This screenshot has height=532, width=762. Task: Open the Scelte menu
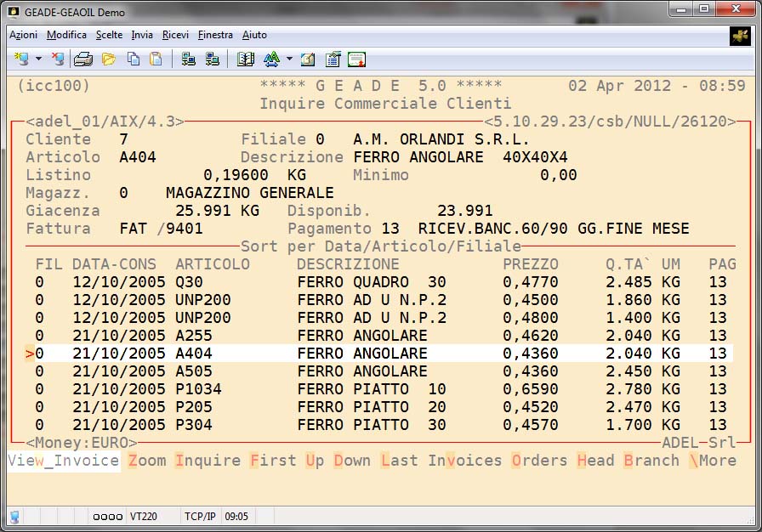[x=109, y=35]
